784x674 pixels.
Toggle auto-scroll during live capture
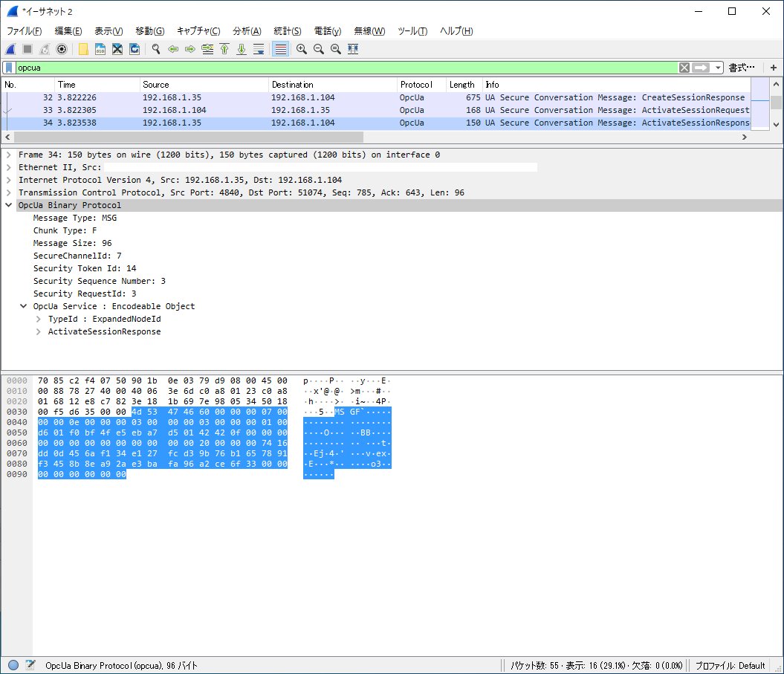click(259, 49)
